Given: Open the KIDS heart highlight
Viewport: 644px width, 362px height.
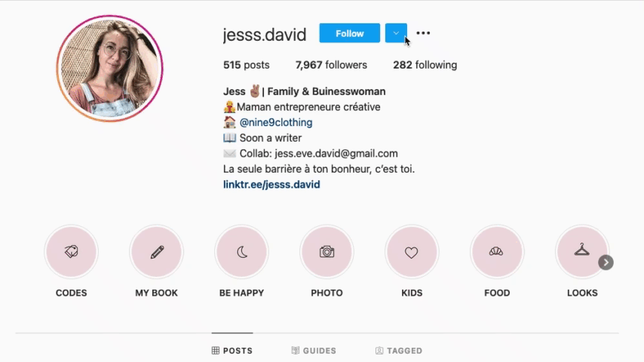Looking at the screenshot, I should point(412,252).
